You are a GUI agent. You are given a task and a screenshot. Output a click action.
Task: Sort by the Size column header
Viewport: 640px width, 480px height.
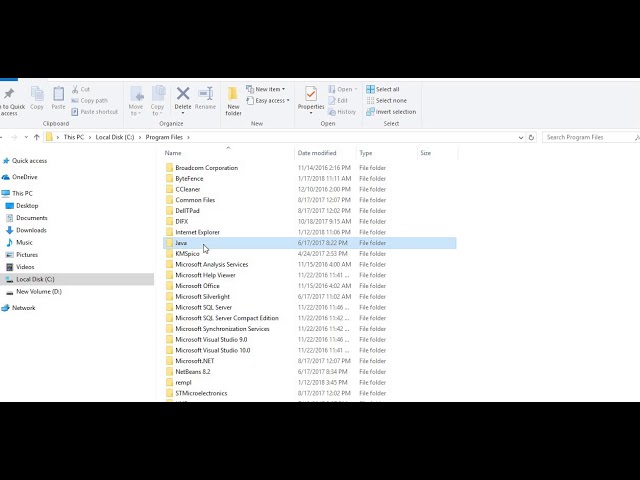[438, 153]
